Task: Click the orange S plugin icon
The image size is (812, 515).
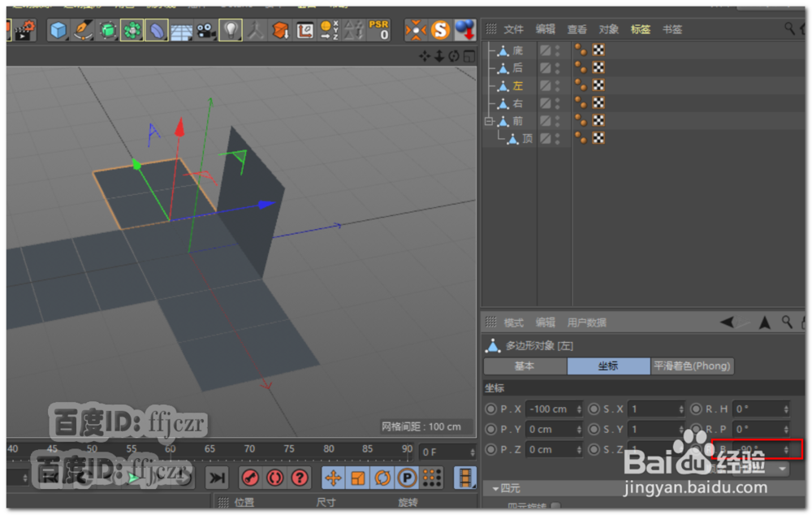Action: point(440,30)
